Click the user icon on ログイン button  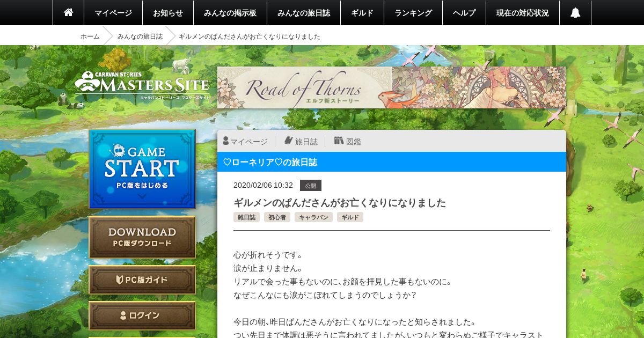(x=123, y=315)
